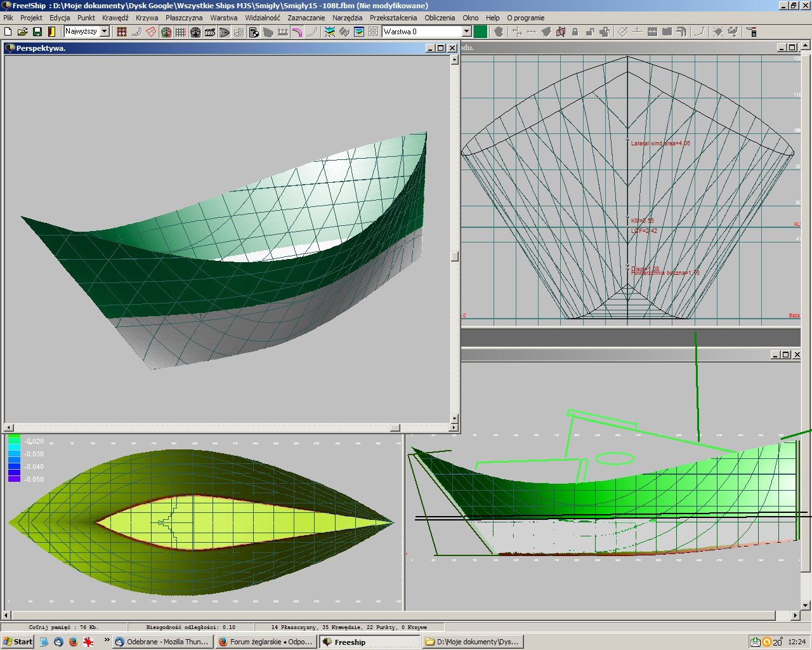The height and width of the screenshot is (650, 812).
Task: Toggle the control net display
Action: [122, 32]
